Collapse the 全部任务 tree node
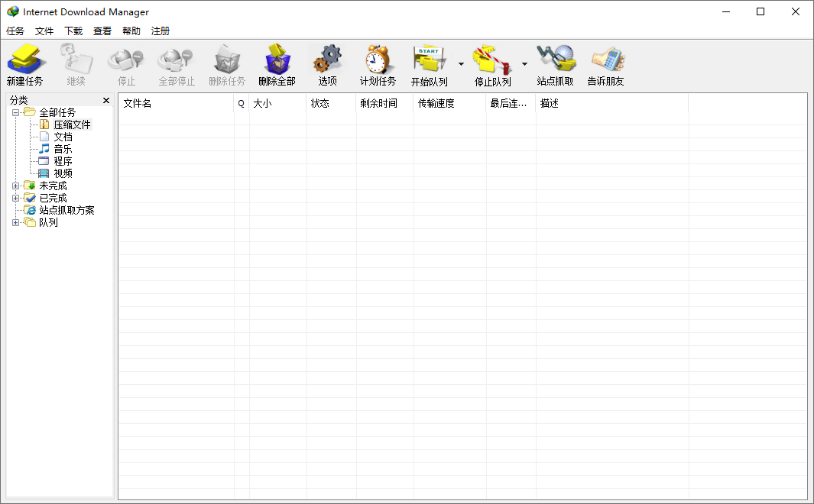The height and width of the screenshot is (504, 814). [x=15, y=112]
